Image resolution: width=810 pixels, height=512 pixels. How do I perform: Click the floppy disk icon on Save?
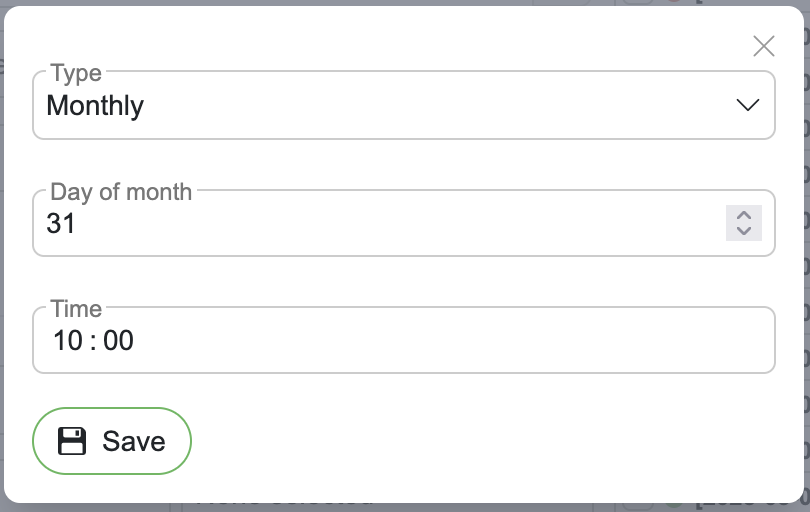click(72, 441)
